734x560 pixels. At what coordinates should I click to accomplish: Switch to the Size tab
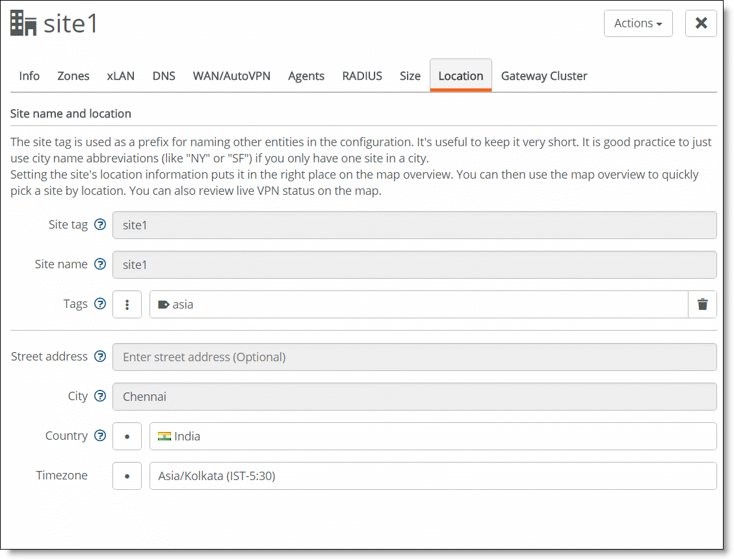pyautogui.click(x=410, y=76)
